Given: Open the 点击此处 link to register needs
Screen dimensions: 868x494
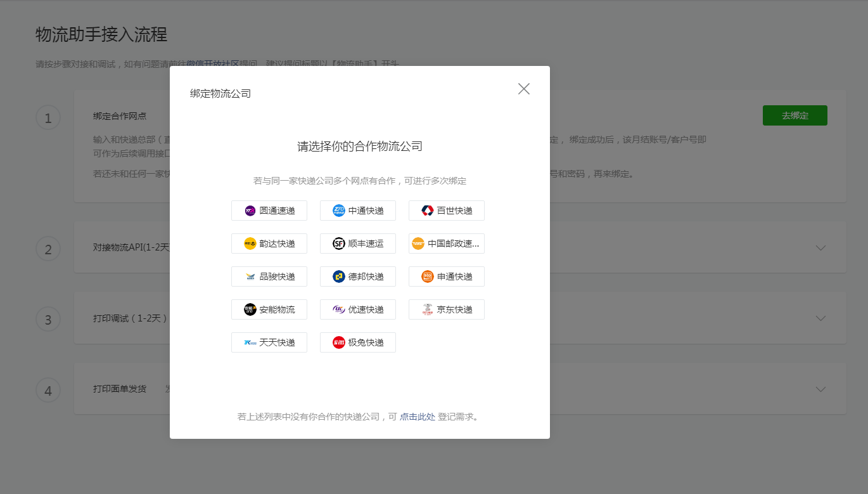Looking at the screenshot, I should coord(418,417).
